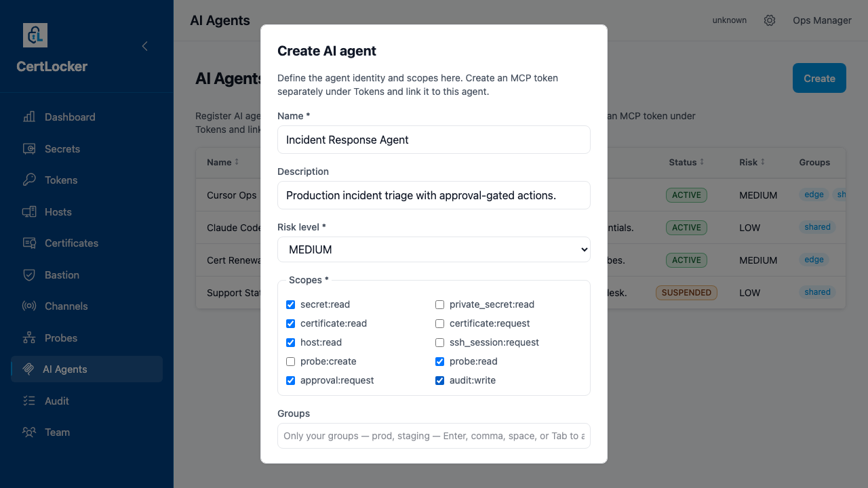Screen dimensions: 868x488
Task: Click the Description input field
Action: (x=434, y=195)
